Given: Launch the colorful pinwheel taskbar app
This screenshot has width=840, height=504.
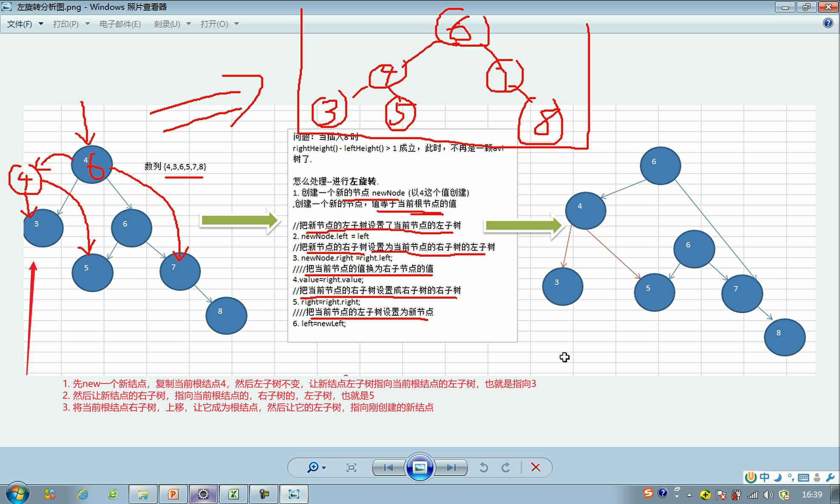Looking at the screenshot, I should (50, 494).
